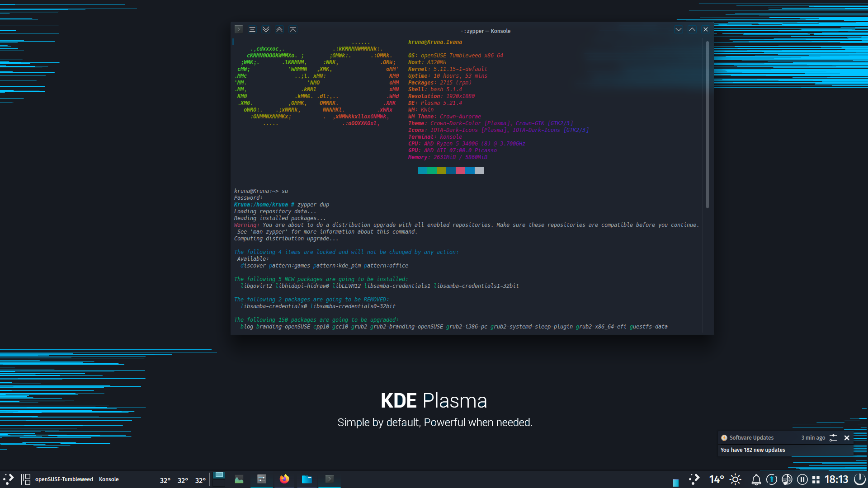Click the 'pattern:kde_pim' locked item text

click(x=337, y=266)
